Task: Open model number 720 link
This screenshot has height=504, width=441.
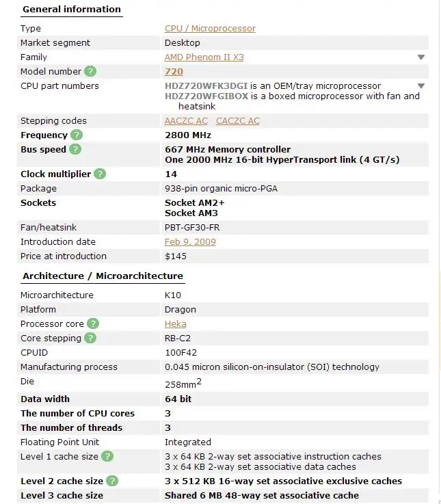Action: (x=174, y=72)
